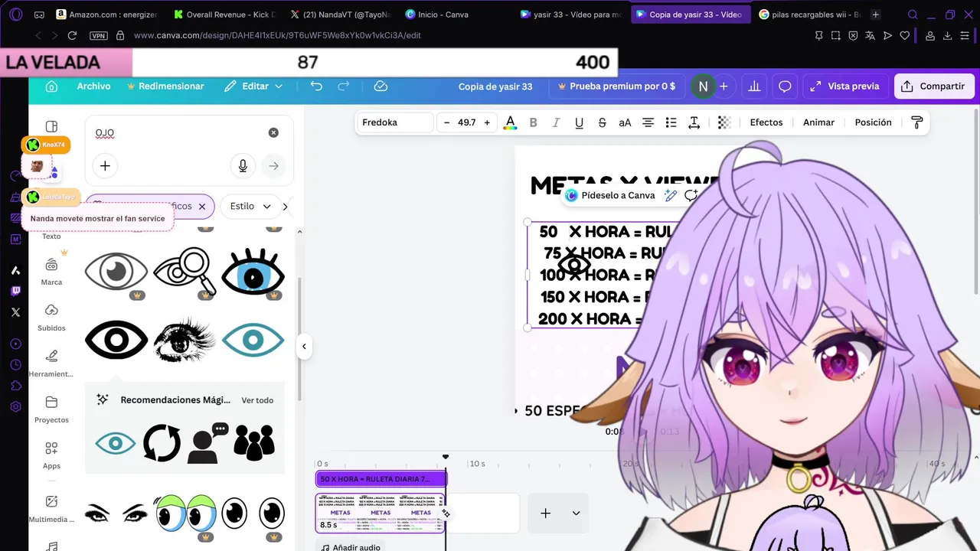The image size is (980, 551).
Task: Open the Fredoka font selector
Action: coord(396,122)
